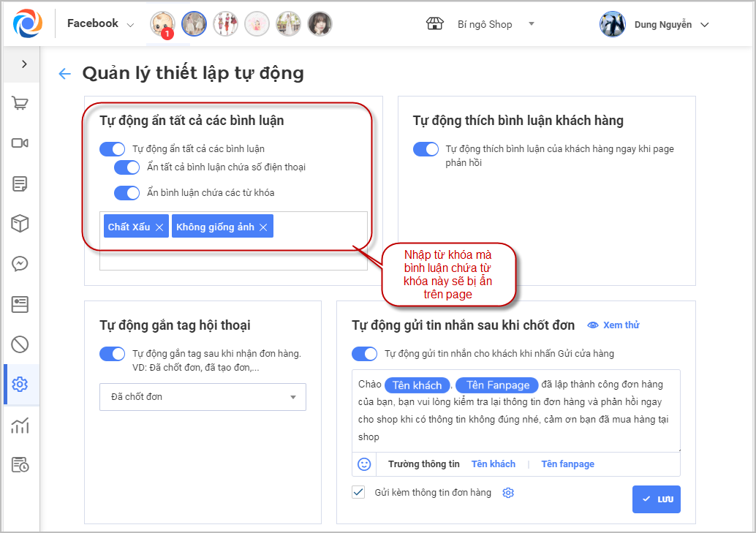Insert the Tên fanpage field link
The width and height of the screenshot is (756, 533).
click(x=567, y=464)
